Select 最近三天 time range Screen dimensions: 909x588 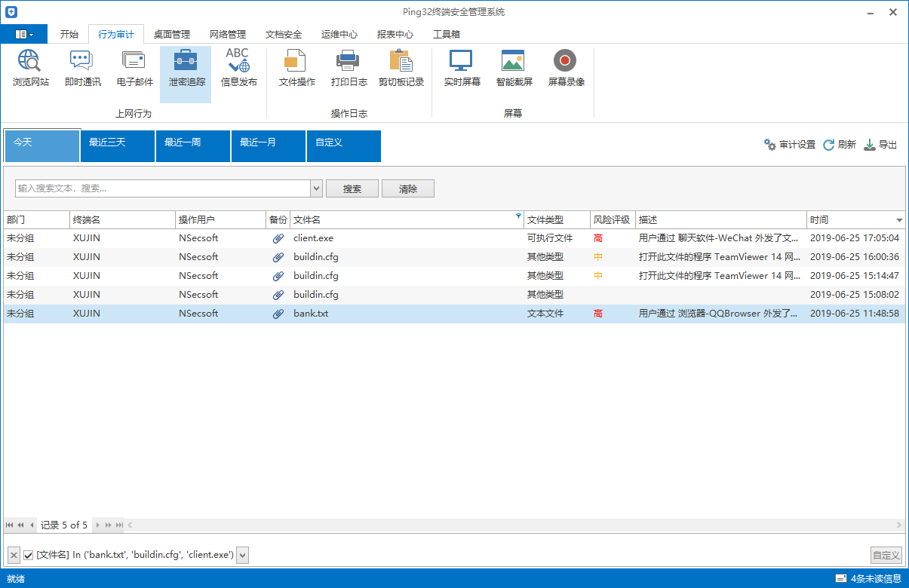(x=118, y=146)
